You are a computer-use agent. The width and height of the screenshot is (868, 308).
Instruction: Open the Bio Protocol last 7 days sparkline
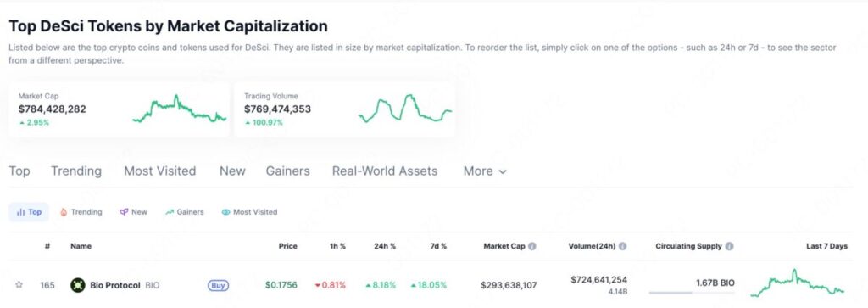[x=798, y=283]
